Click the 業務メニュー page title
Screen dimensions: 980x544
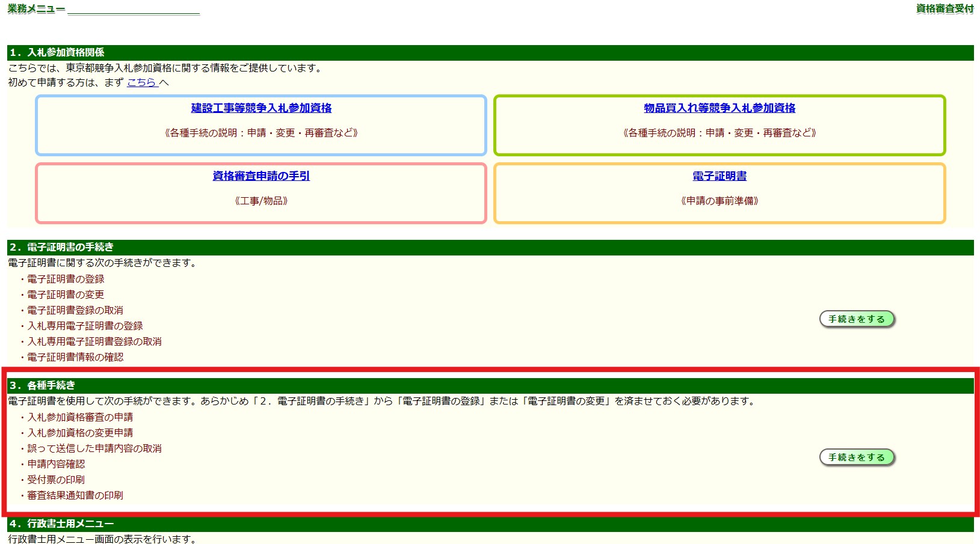tap(36, 9)
